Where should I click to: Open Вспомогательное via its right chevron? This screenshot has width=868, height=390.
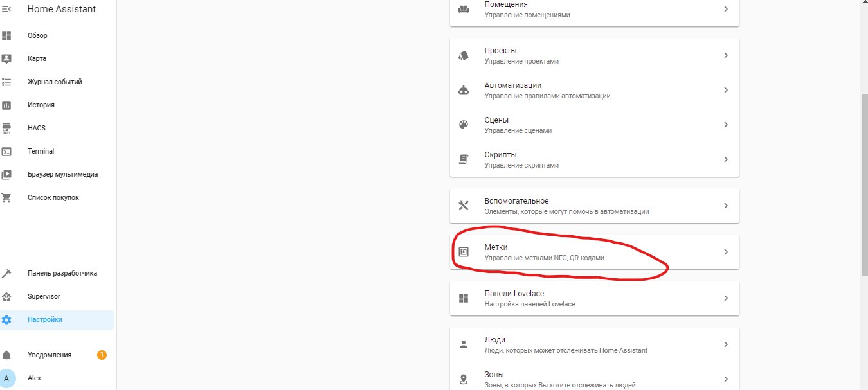(726, 206)
